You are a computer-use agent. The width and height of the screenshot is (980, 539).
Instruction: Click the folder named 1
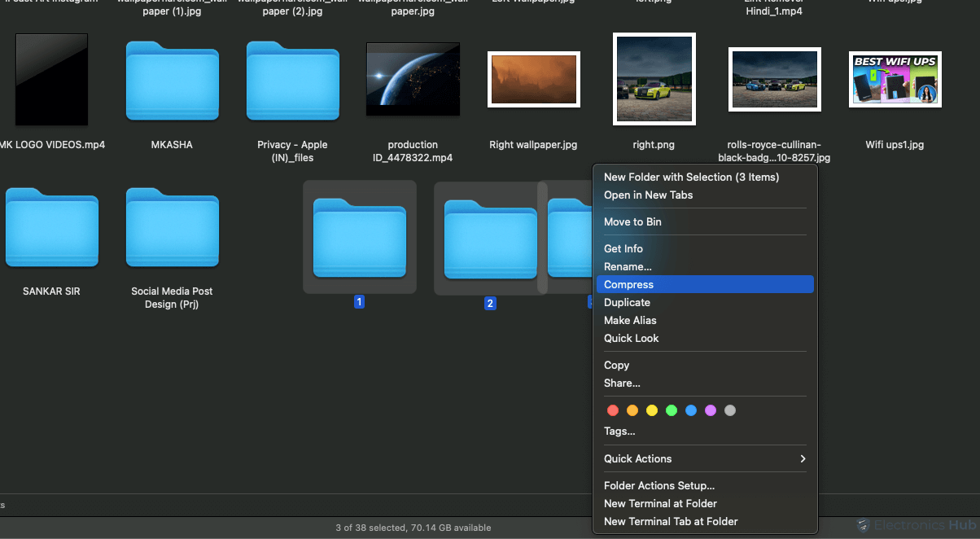point(359,239)
